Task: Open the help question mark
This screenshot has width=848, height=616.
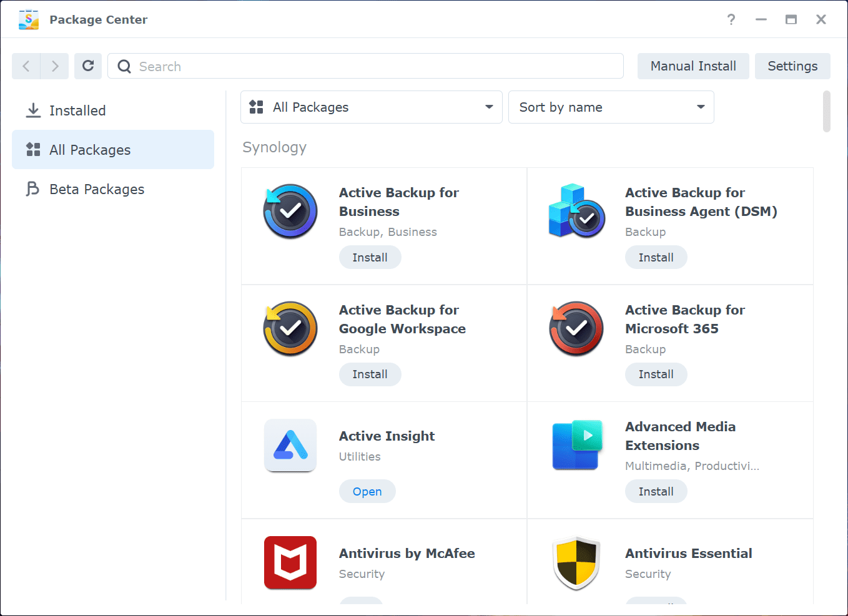Action: [731, 19]
